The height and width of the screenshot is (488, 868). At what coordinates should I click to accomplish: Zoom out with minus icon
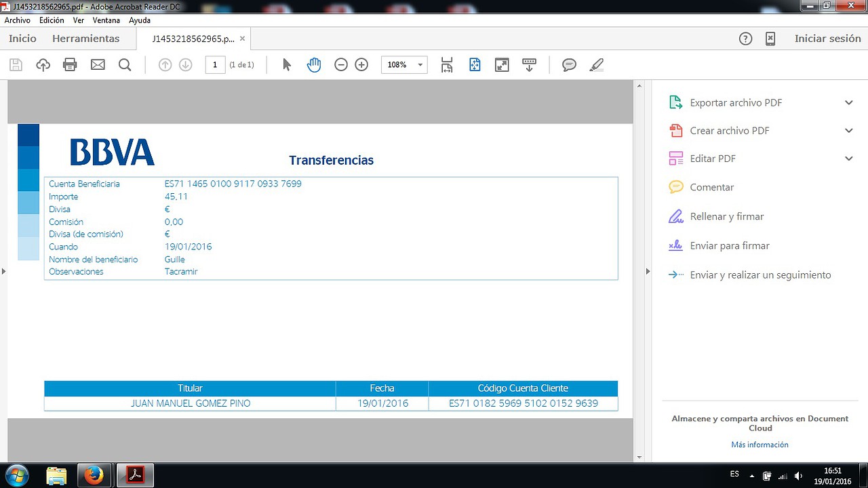341,65
